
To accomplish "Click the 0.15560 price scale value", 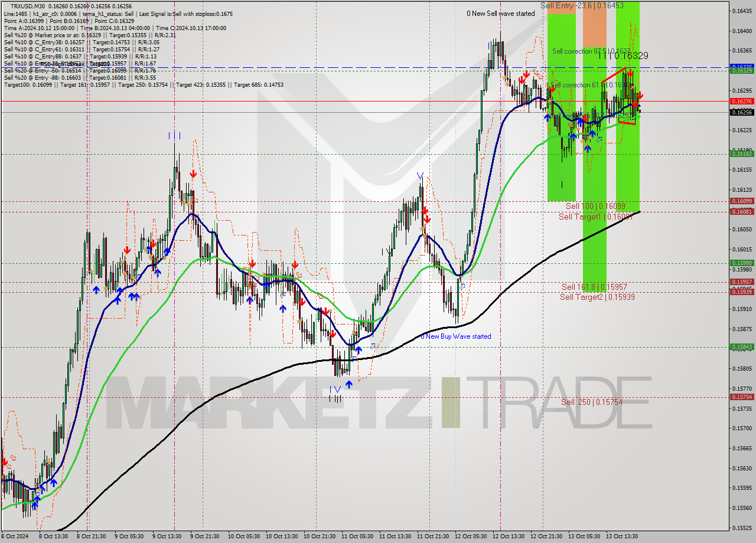I will pos(742,508).
